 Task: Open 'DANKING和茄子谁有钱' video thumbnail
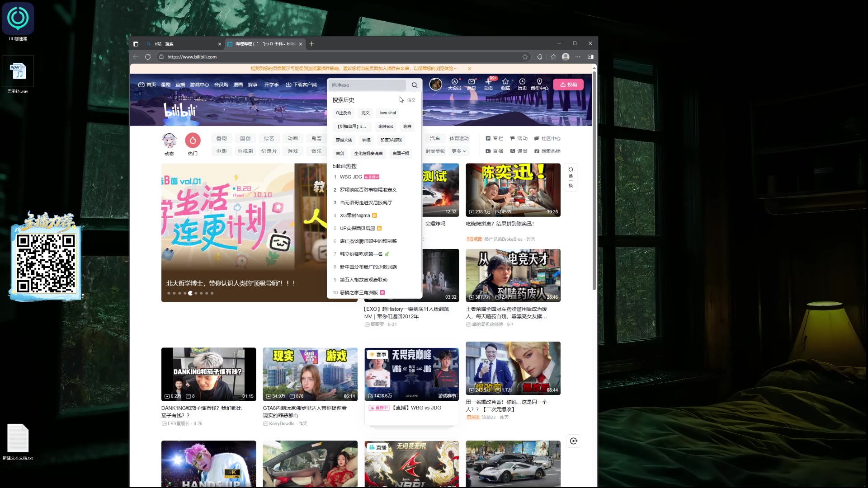coord(208,374)
